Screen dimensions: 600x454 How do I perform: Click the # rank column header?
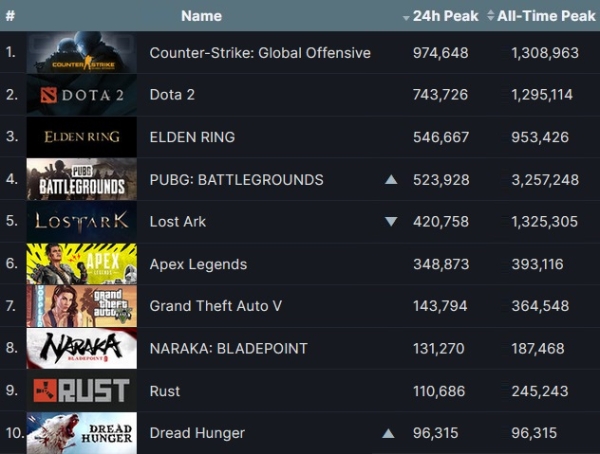tap(10, 16)
